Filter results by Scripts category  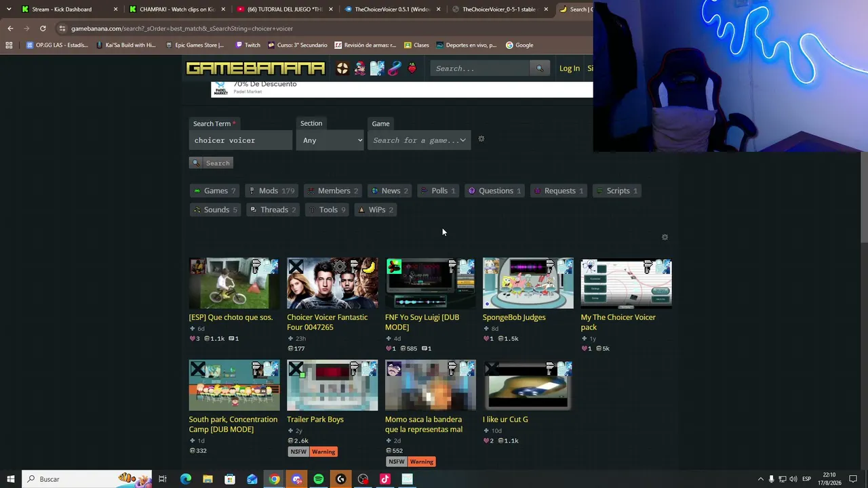point(616,191)
